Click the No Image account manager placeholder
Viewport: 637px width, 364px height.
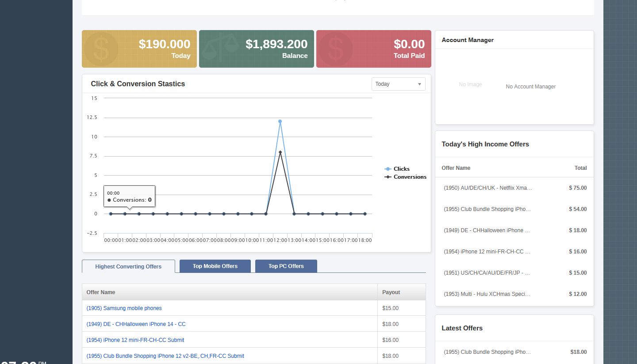[470, 84]
